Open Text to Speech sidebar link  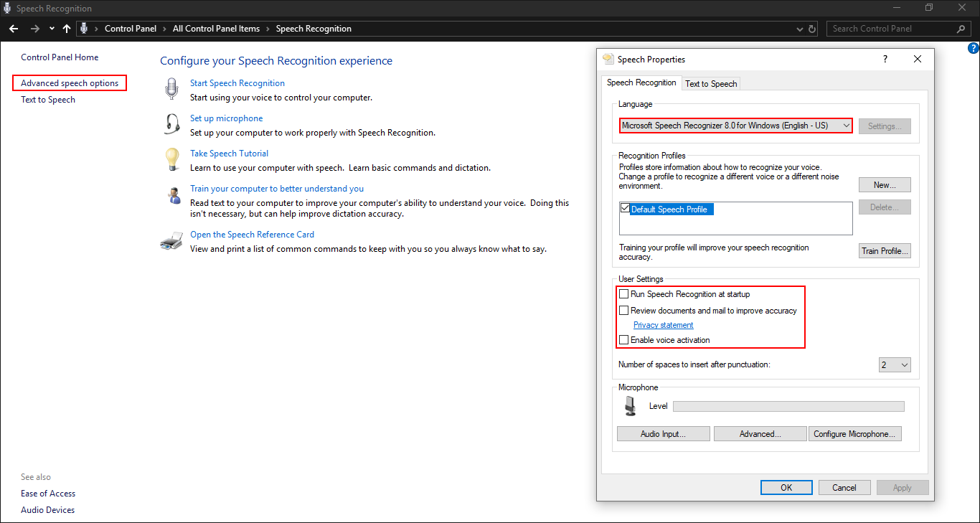click(x=48, y=100)
